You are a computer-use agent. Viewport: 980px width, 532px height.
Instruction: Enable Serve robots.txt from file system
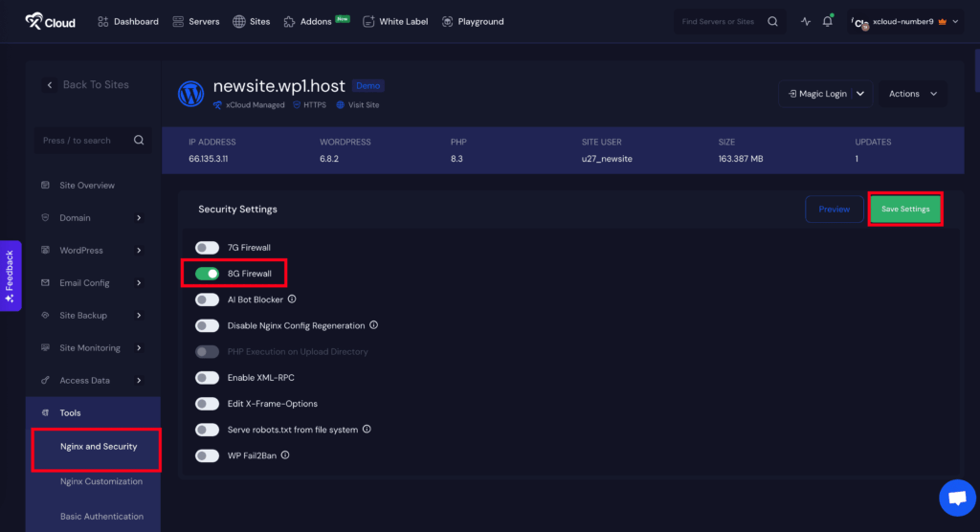[x=207, y=430]
